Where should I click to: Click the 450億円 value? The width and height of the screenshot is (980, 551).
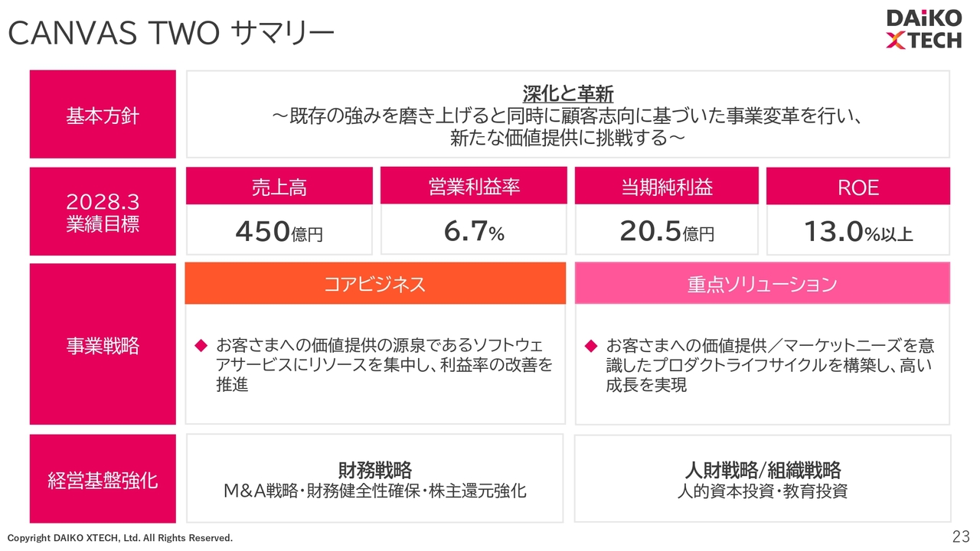(x=279, y=231)
